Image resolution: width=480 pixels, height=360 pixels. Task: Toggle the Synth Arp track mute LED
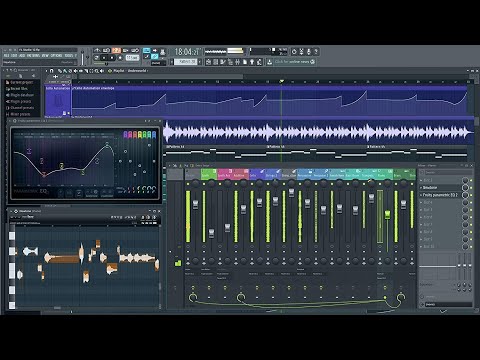[x=220, y=184]
